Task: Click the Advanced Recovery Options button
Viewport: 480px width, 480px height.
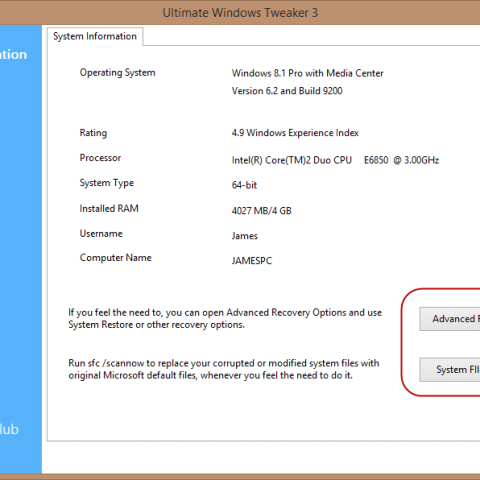Action: point(450,319)
